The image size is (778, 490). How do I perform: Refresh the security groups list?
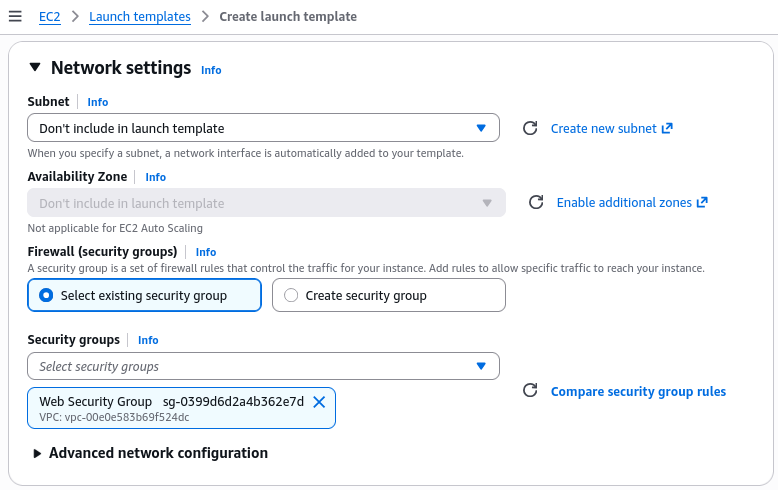[530, 391]
